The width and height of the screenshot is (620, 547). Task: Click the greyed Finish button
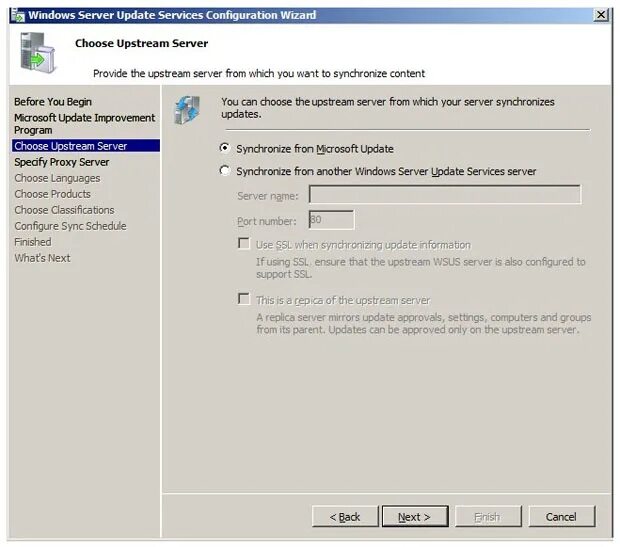(488, 517)
